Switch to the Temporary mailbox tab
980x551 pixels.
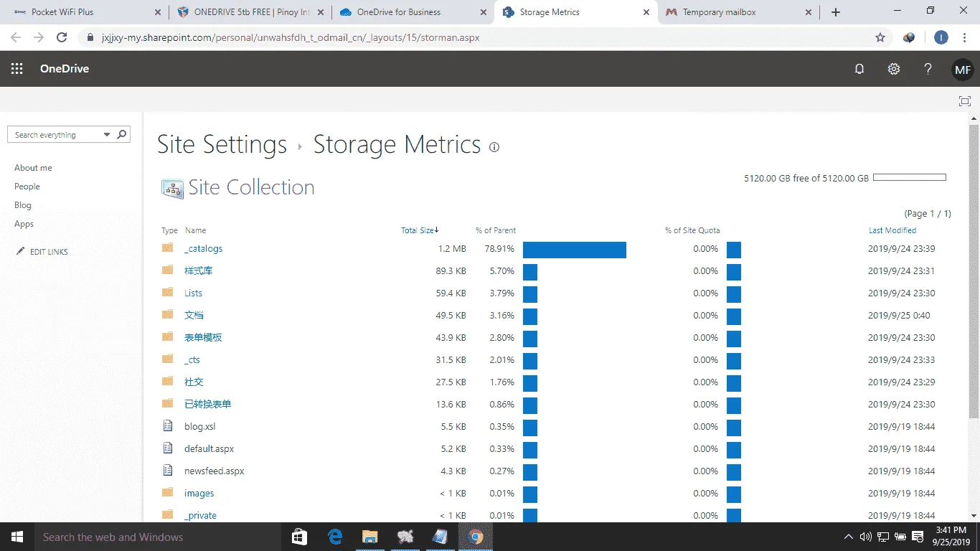(739, 12)
